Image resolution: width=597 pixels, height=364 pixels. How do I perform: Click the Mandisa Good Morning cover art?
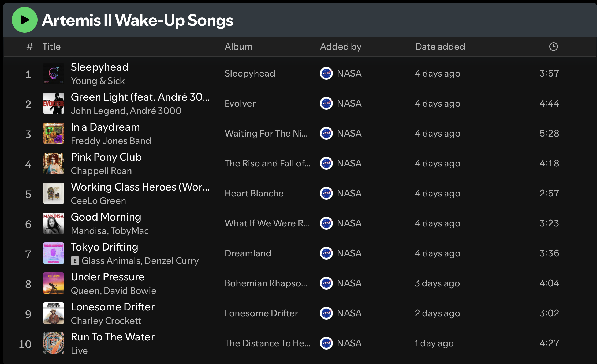tap(54, 223)
